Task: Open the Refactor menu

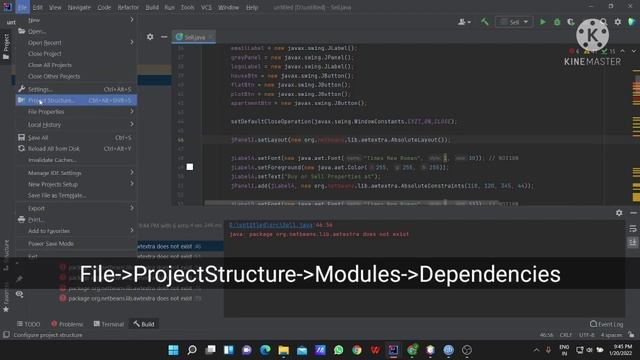Action: pyautogui.click(x=128, y=7)
